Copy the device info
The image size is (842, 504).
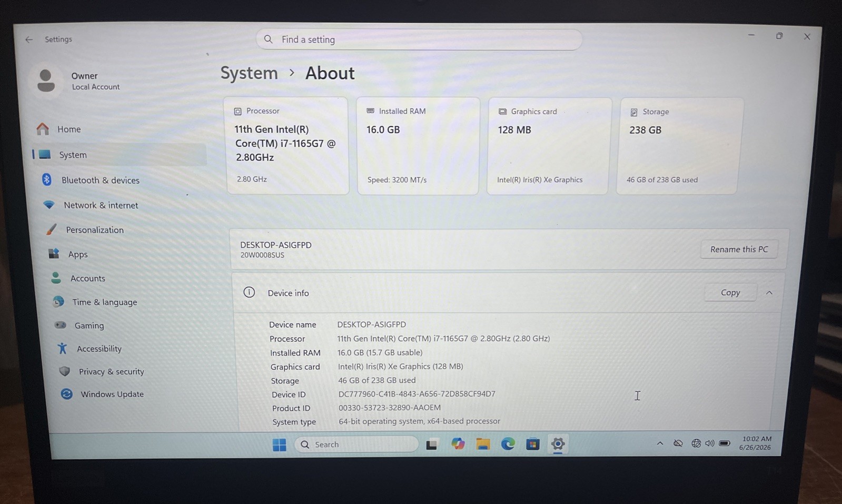(730, 293)
